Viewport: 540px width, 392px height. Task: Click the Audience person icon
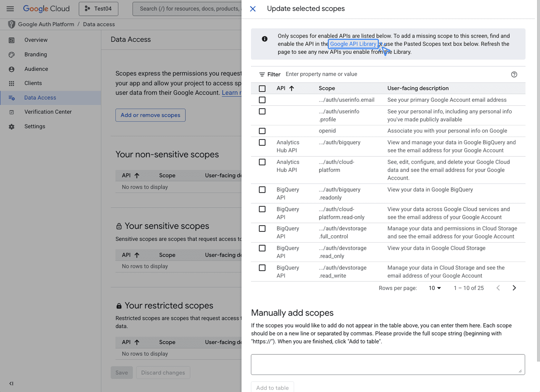pyautogui.click(x=12, y=69)
